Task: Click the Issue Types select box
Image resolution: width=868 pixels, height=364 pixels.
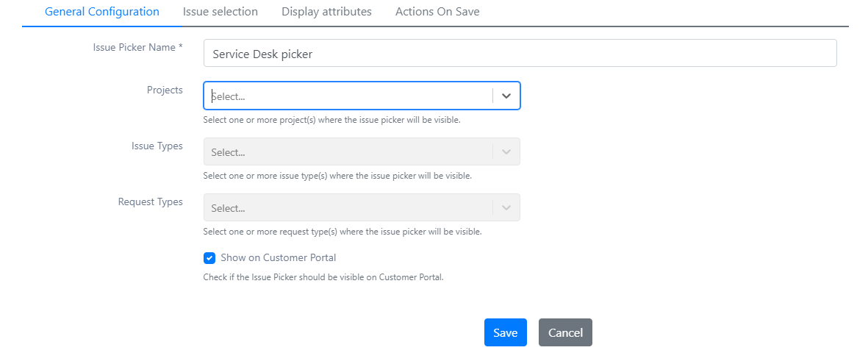Action: coord(348,151)
